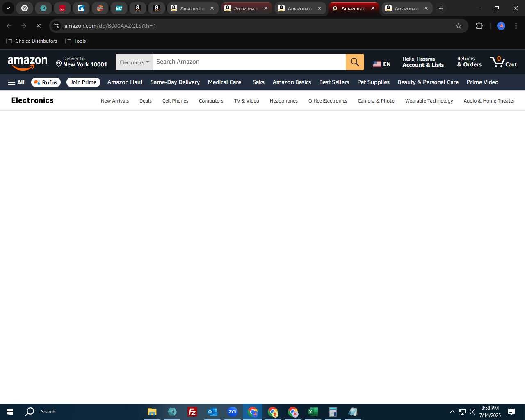
Task: Open the Windows notification center
Action: (x=511, y=412)
